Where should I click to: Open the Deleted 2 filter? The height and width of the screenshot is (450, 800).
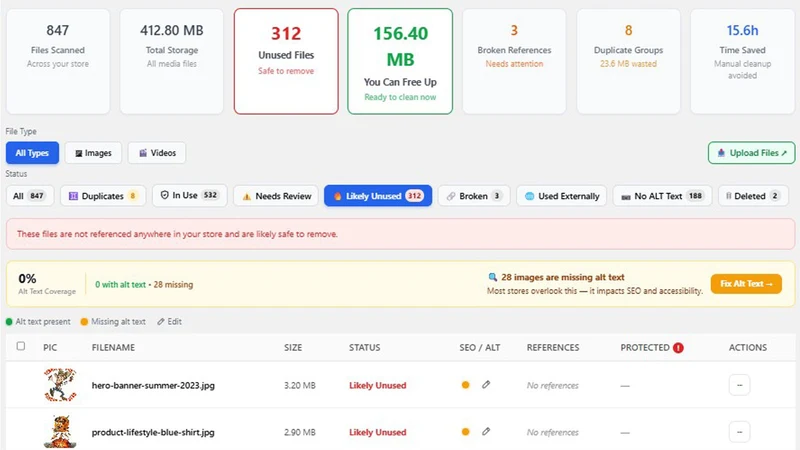(753, 196)
